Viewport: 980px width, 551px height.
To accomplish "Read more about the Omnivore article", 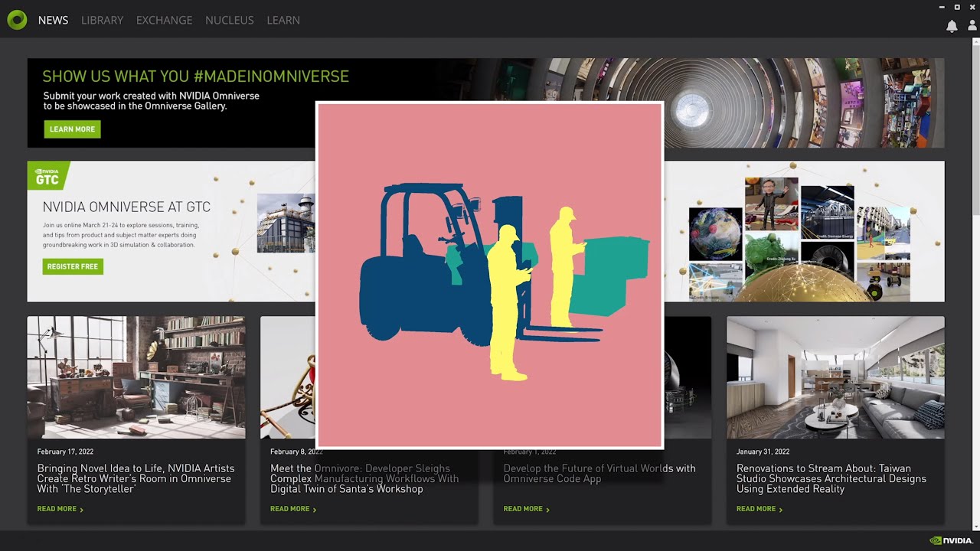I will [x=293, y=509].
